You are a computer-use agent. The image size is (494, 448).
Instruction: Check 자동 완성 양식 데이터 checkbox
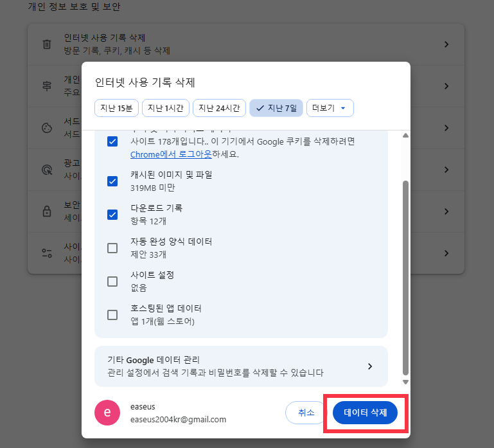tap(112, 248)
